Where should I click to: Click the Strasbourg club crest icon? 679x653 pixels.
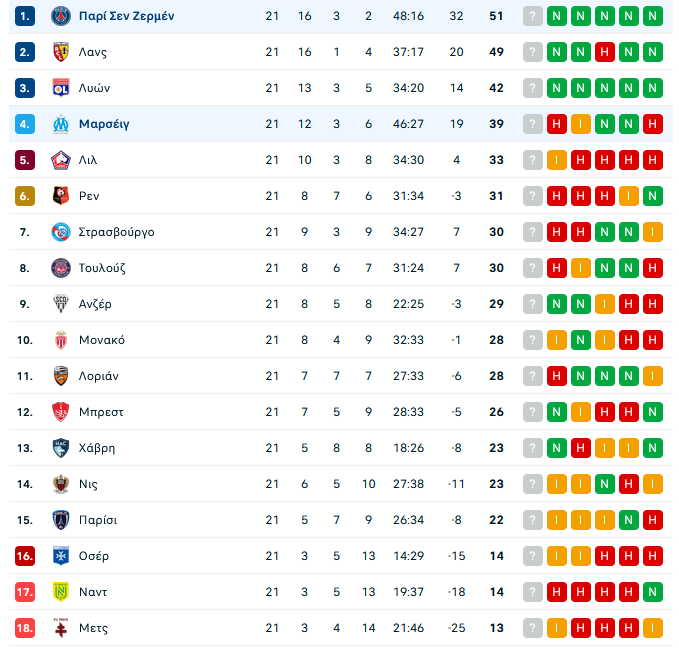pos(61,232)
